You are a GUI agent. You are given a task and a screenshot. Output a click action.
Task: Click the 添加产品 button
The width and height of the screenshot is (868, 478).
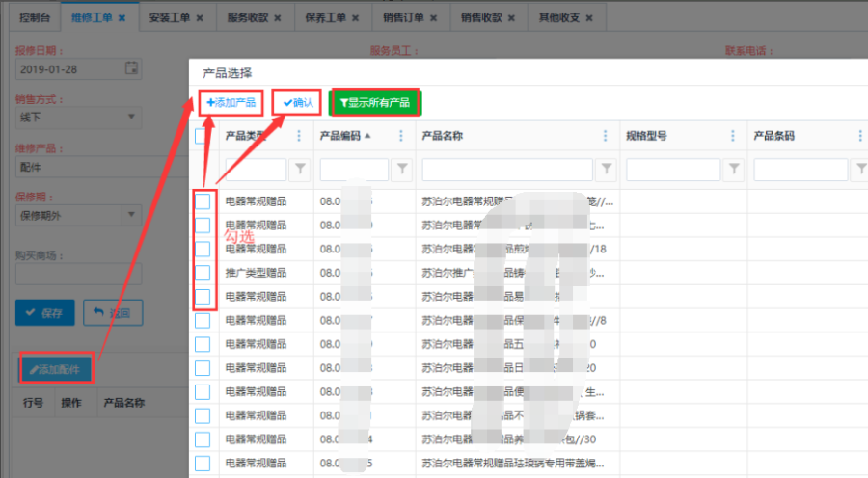click(x=231, y=102)
